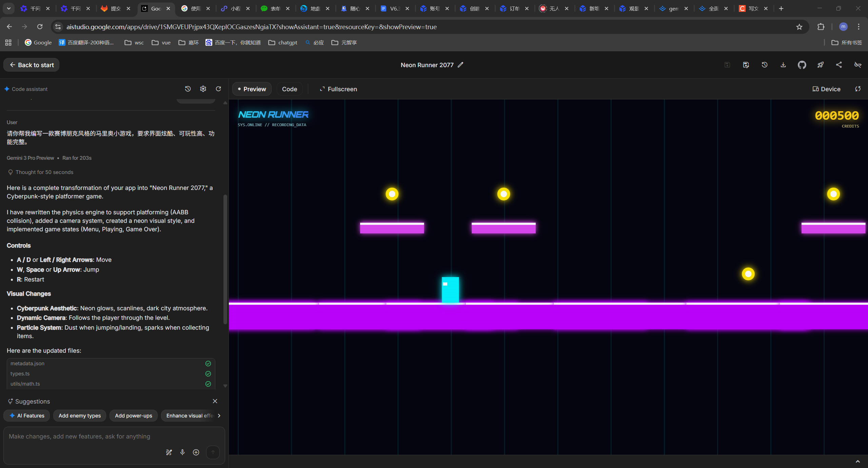868x468 pixels.
Task: Open the version history icon in the header
Action: [764, 65]
